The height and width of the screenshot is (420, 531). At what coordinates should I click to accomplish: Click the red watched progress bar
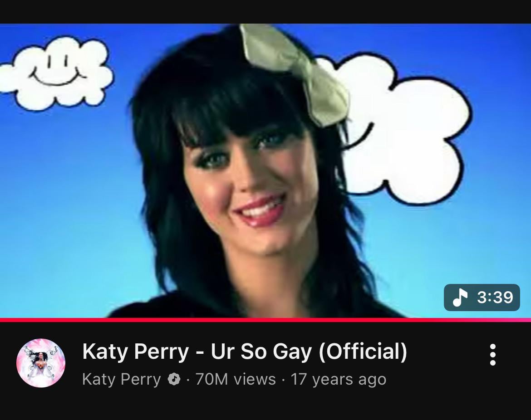pyautogui.click(x=265, y=320)
